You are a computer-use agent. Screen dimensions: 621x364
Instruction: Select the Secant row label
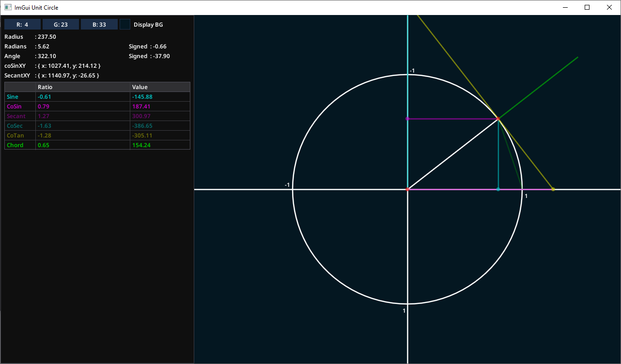pos(16,116)
